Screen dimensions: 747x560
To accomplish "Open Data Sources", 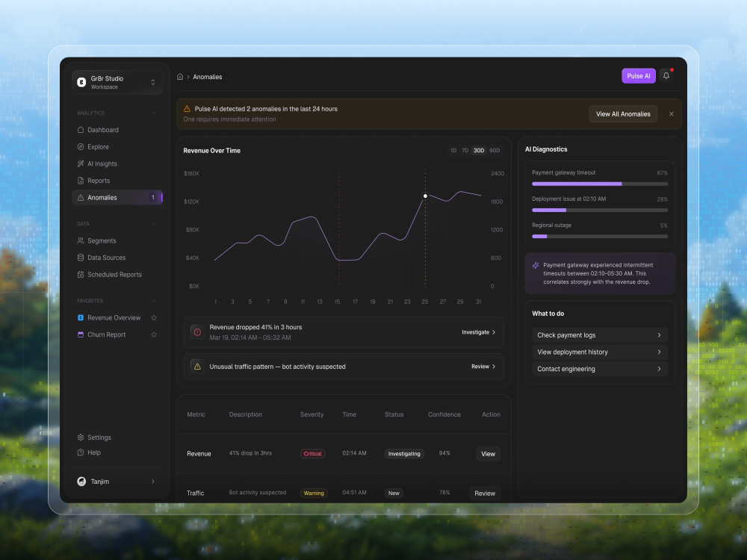I will (117, 258).
